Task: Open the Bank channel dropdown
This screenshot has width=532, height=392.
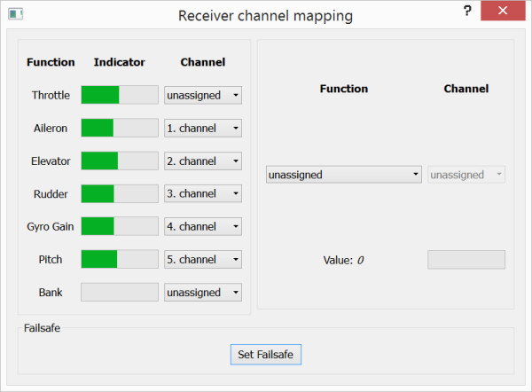Action: click(203, 292)
